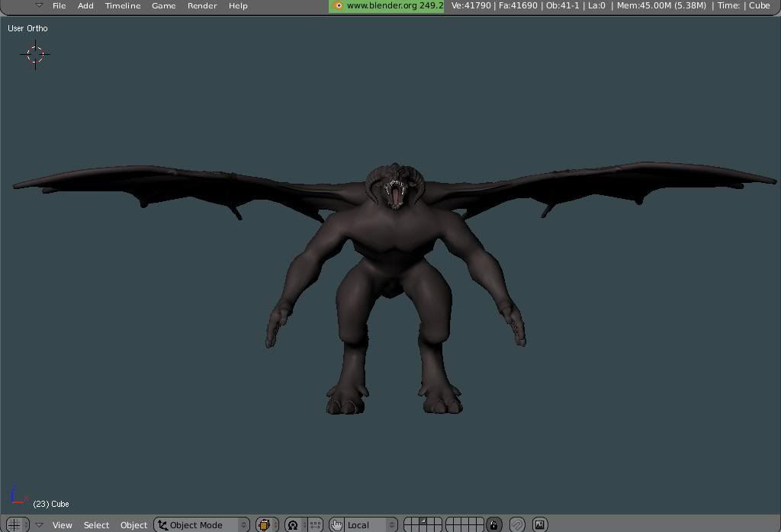
Task: Collapse top menu bar with triangle arrow
Action: pyautogui.click(x=39, y=5)
